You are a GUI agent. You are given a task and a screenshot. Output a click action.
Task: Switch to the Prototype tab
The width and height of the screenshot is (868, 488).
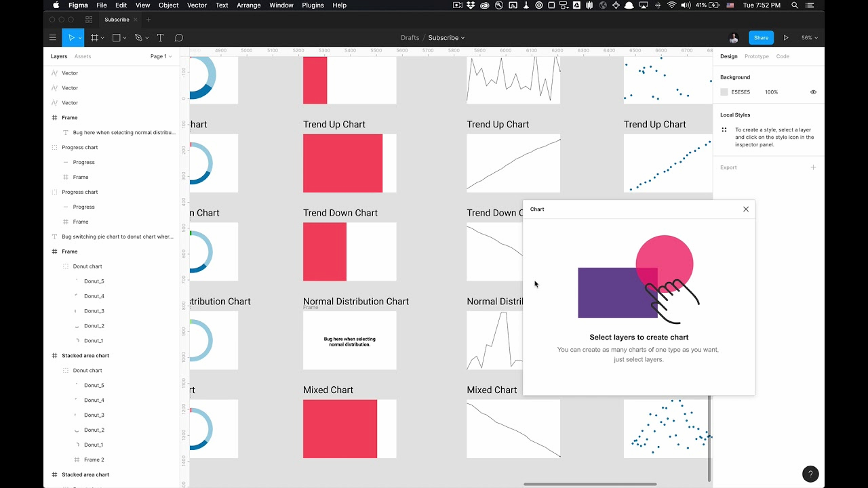pyautogui.click(x=756, y=56)
